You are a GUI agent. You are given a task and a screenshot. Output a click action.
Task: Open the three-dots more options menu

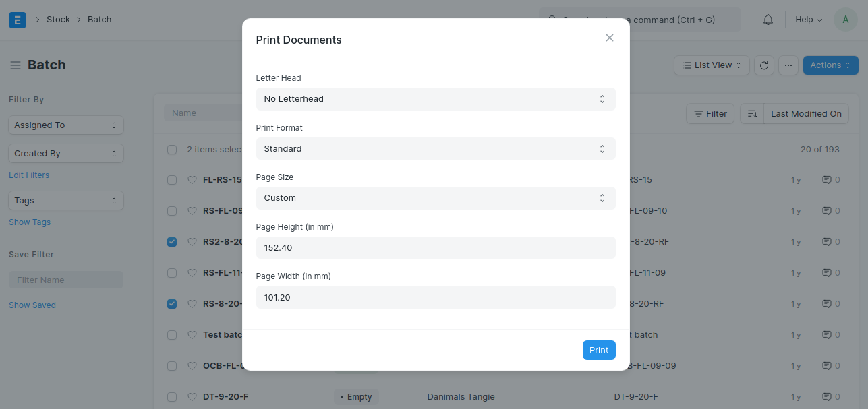pyautogui.click(x=789, y=65)
